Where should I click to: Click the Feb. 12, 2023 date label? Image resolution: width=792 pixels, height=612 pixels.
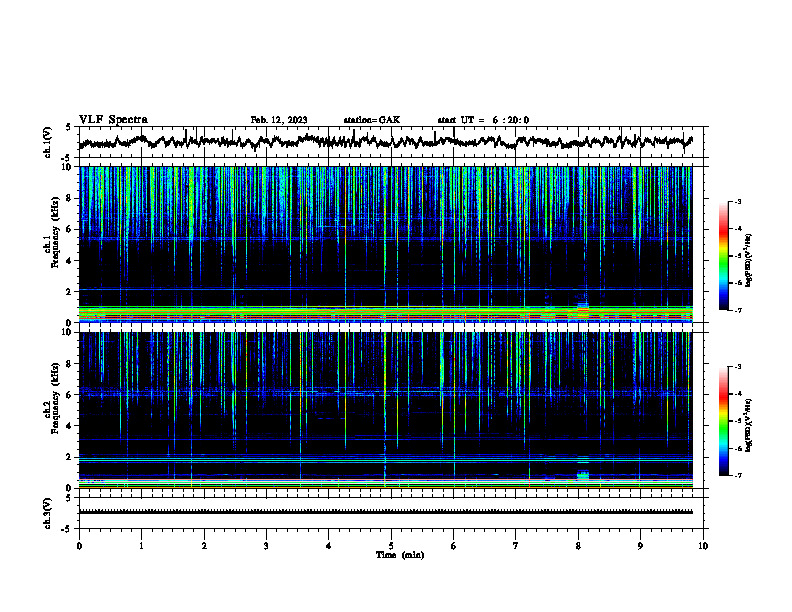click(x=279, y=120)
